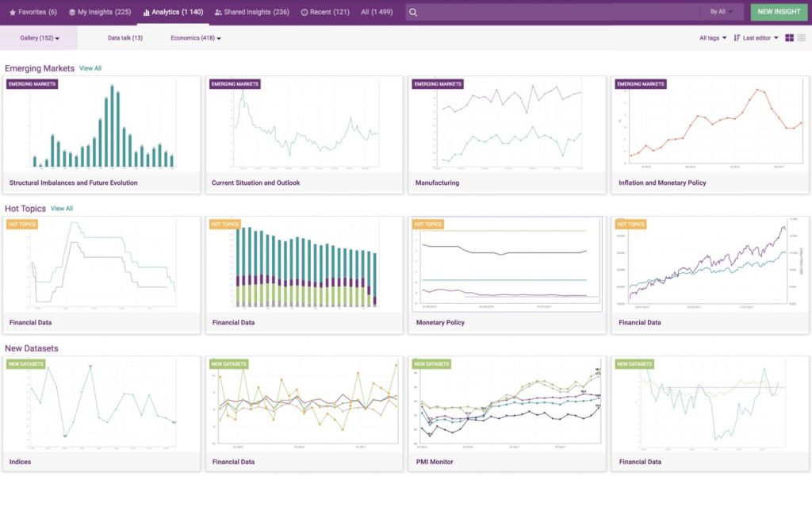Switch to list view layout
The width and height of the screenshot is (812, 511).
(x=801, y=38)
